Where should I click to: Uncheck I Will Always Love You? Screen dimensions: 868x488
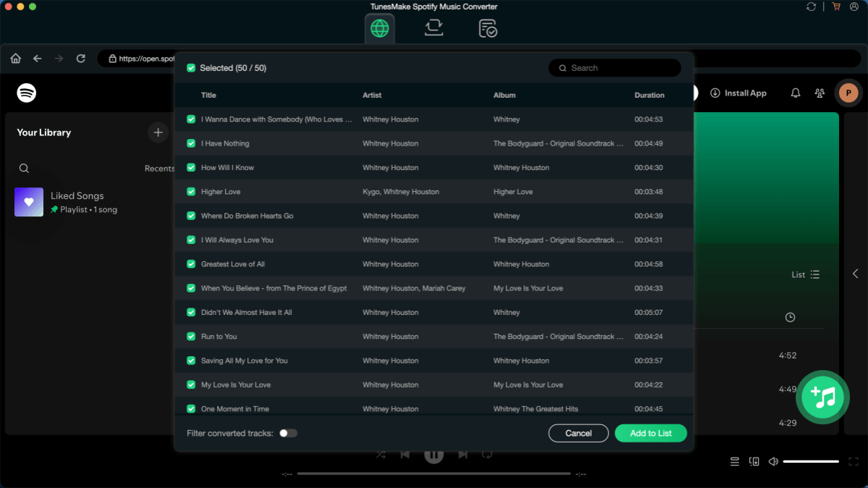coord(191,240)
